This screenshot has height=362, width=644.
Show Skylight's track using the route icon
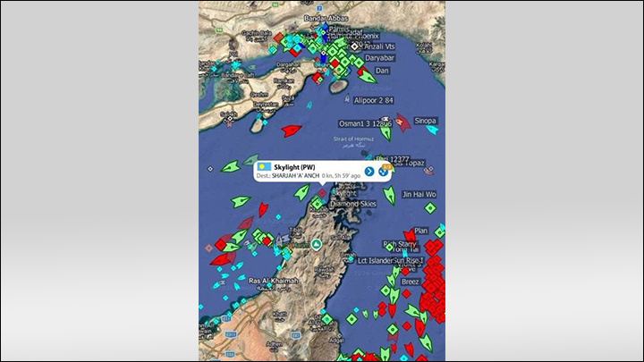click(384, 171)
